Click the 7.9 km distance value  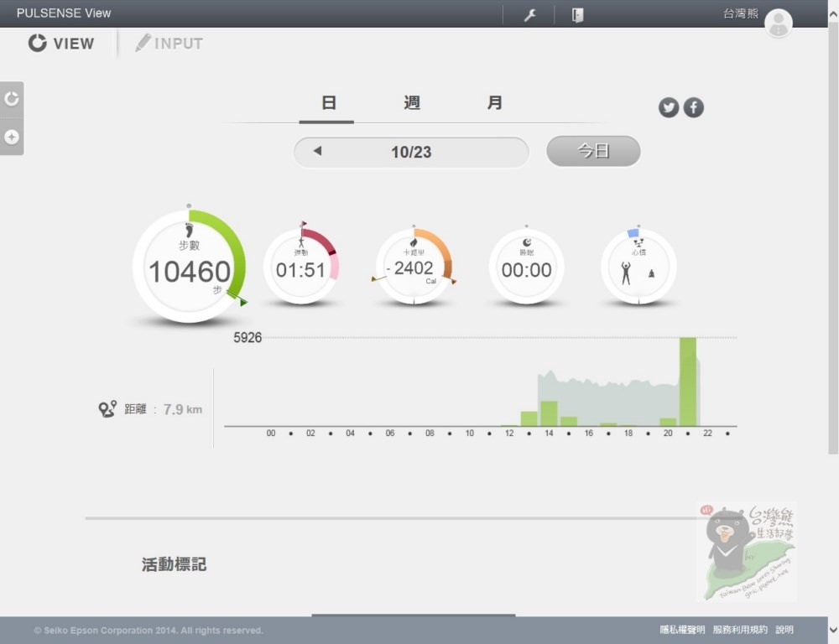tap(182, 410)
